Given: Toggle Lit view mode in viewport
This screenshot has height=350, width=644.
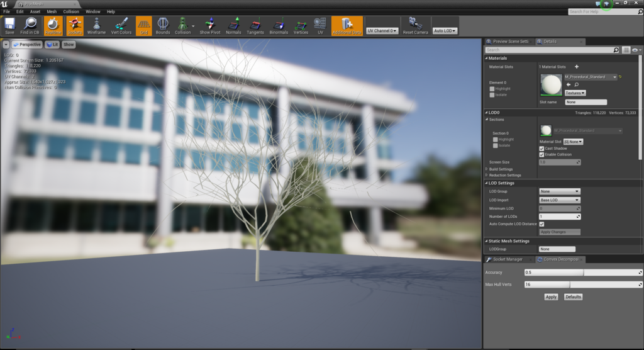Looking at the screenshot, I should pos(52,45).
